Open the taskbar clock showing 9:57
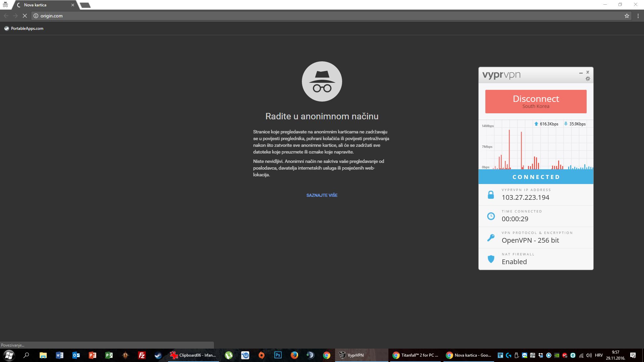Viewport: 644px width, 362px height. click(615, 355)
